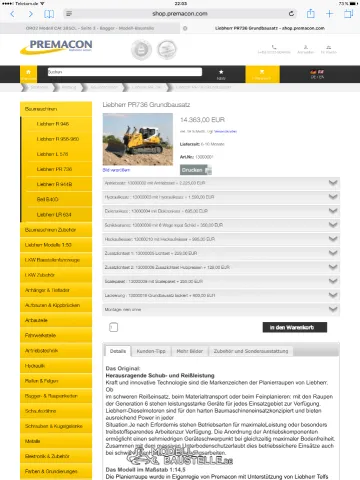The width and height of the screenshot is (360, 480).
Task: Click the Drucken print button
Action: click(x=196, y=170)
